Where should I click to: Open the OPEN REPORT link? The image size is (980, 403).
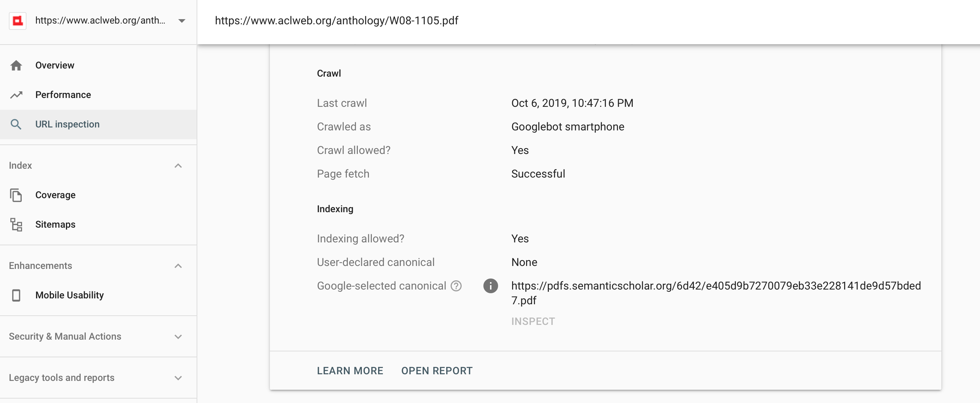tap(437, 370)
